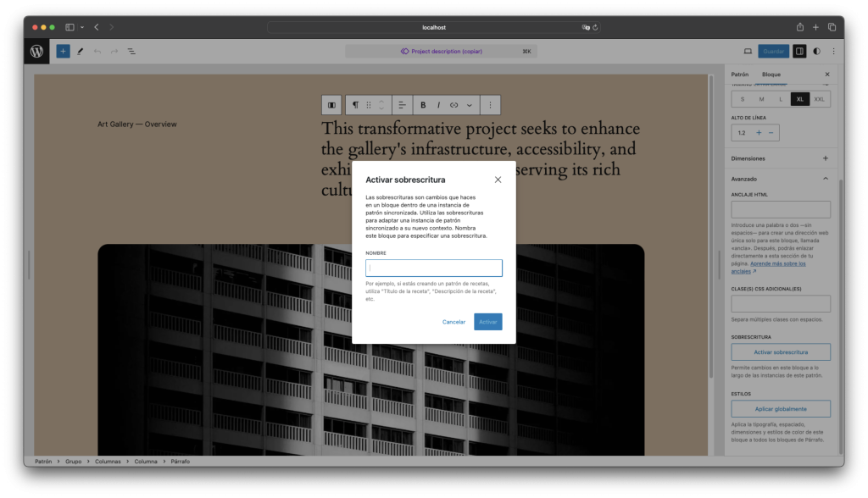The image size is (868, 498).
Task: Select font size S
Action: (x=743, y=100)
